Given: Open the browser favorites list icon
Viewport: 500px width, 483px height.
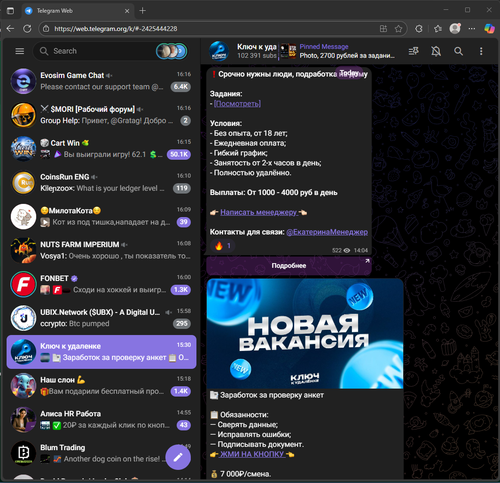Looking at the screenshot, I should [438, 29].
